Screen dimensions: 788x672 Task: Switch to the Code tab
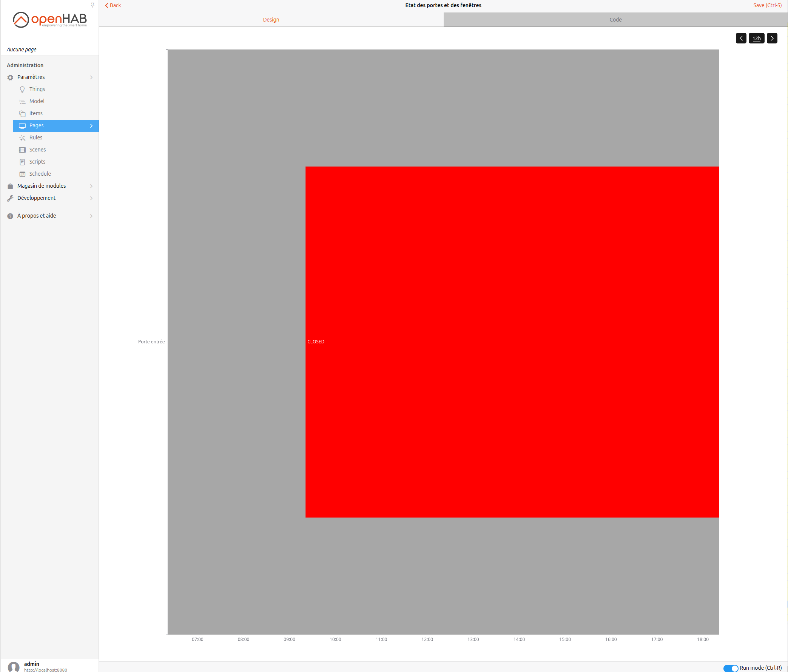pos(615,20)
